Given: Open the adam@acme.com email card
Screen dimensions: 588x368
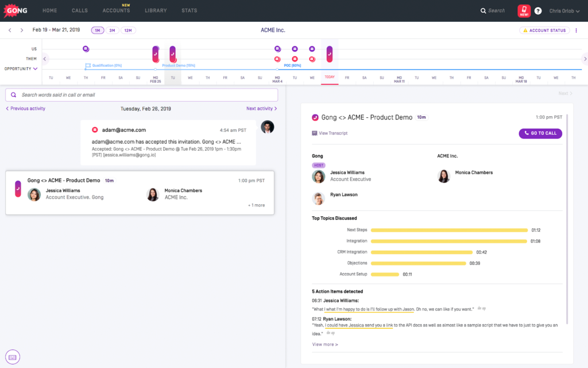Looking at the screenshot, I should pos(168,143).
